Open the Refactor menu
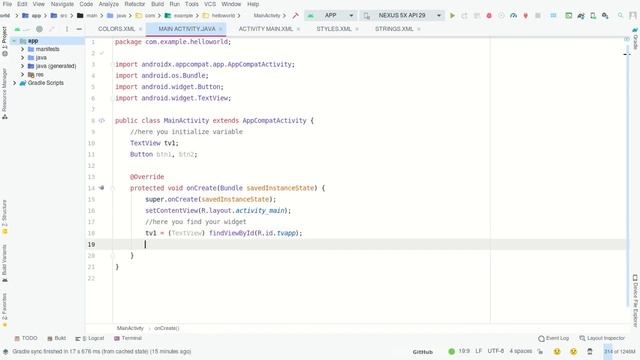 point(135,4)
